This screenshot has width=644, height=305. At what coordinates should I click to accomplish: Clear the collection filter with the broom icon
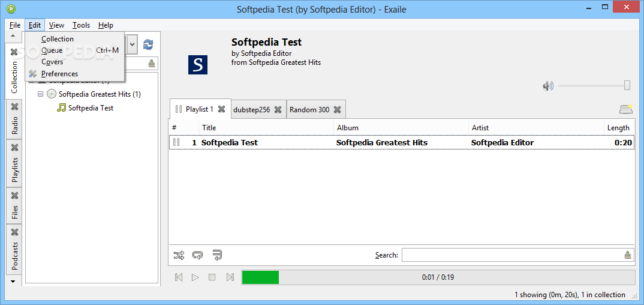(152, 64)
